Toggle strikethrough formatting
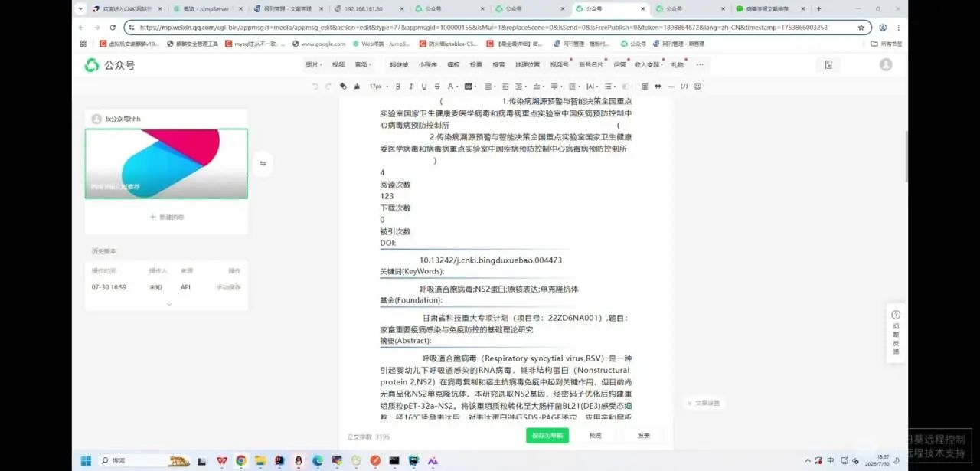Image resolution: width=980 pixels, height=471 pixels. coord(436,87)
